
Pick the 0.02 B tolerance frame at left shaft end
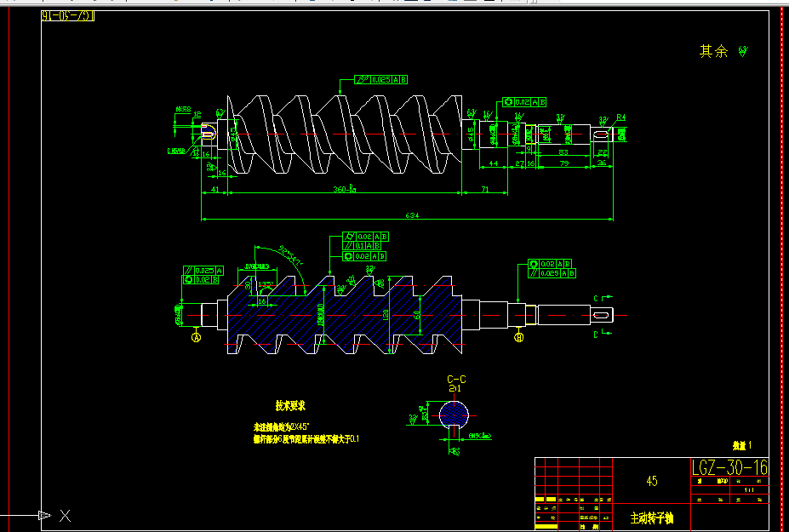pos(201,280)
